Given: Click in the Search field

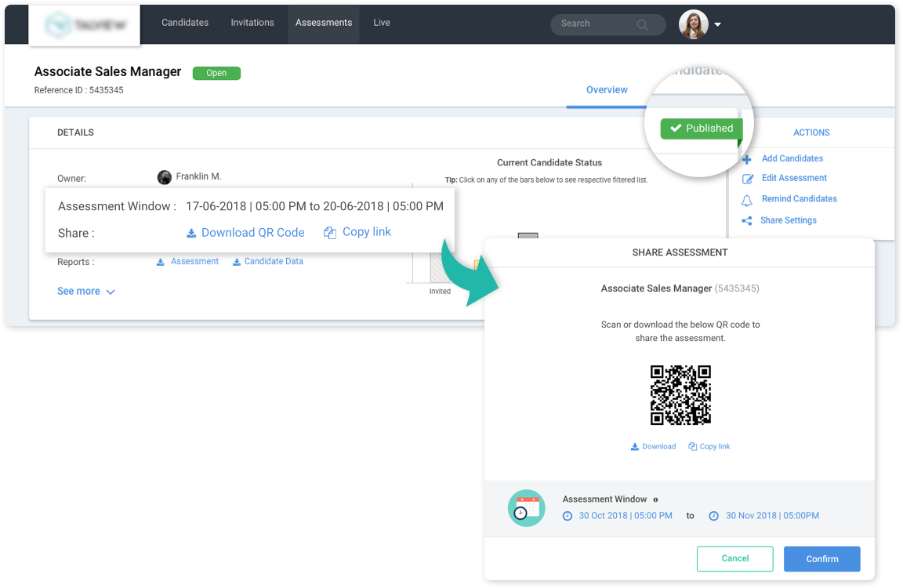Looking at the screenshot, I should 607,24.
